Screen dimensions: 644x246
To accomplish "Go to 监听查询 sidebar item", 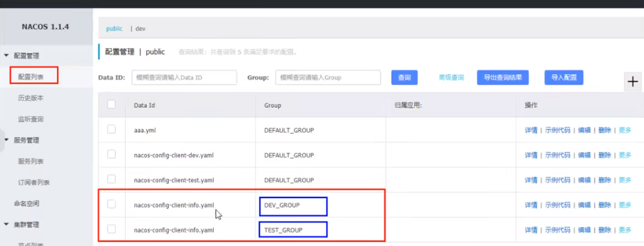I will (x=31, y=120).
